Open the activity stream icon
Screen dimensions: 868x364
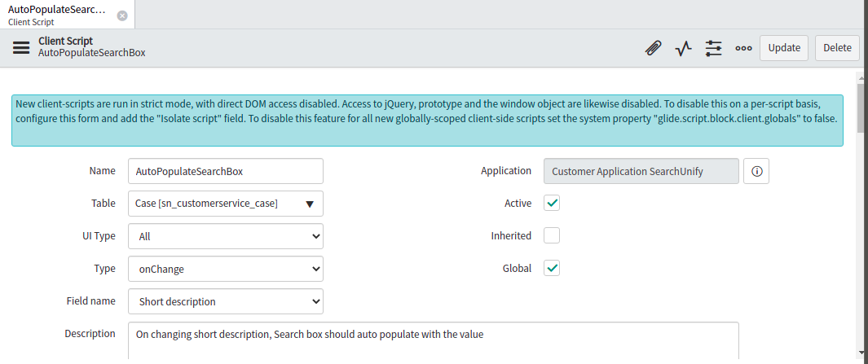pos(683,48)
